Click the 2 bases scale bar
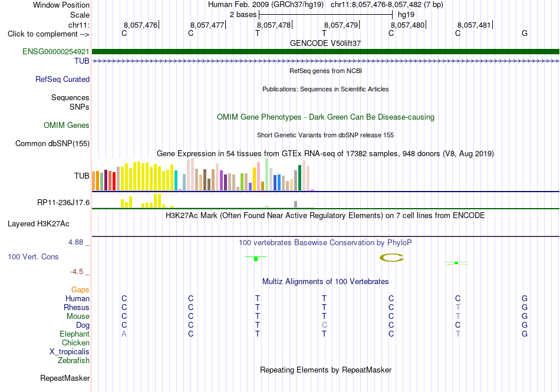This screenshot has height=392, width=560. 326,15
